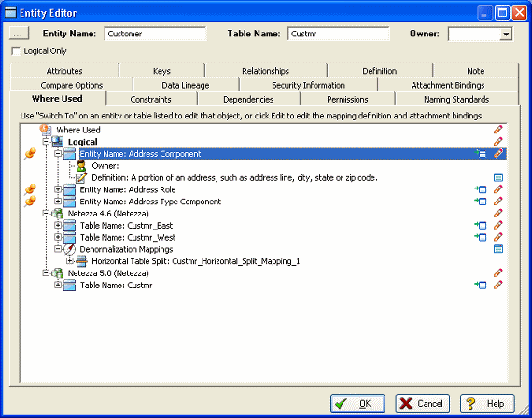This screenshot has height=418, width=532.
Task: Switch to the Constraints tab
Action: (150, 99)
